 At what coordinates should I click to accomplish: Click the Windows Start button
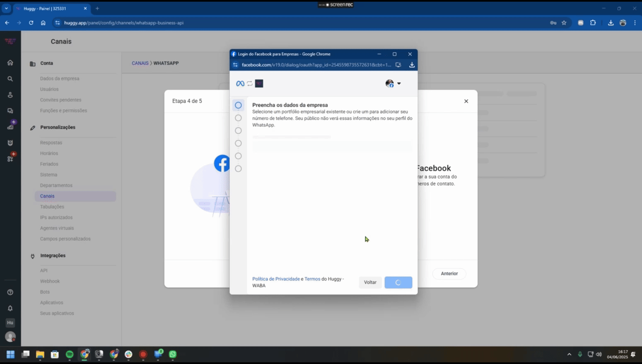click(10, 354)
